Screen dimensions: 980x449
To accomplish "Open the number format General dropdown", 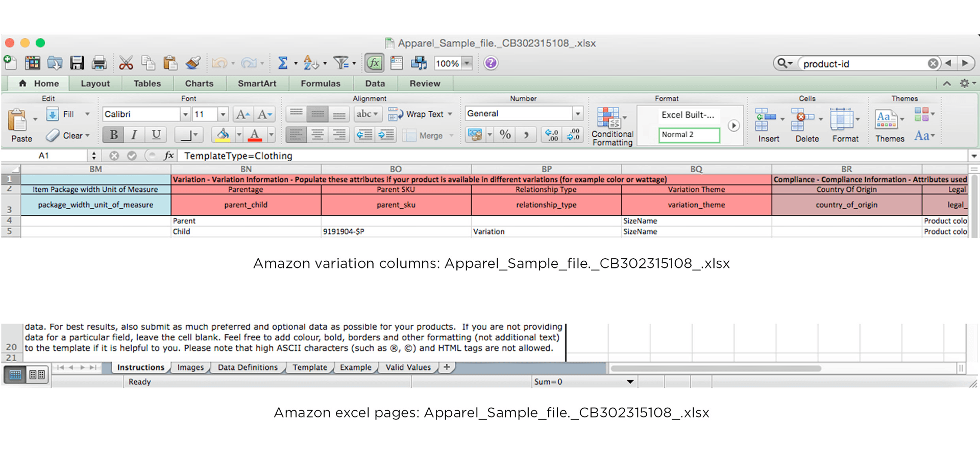I will coord(578,114).
